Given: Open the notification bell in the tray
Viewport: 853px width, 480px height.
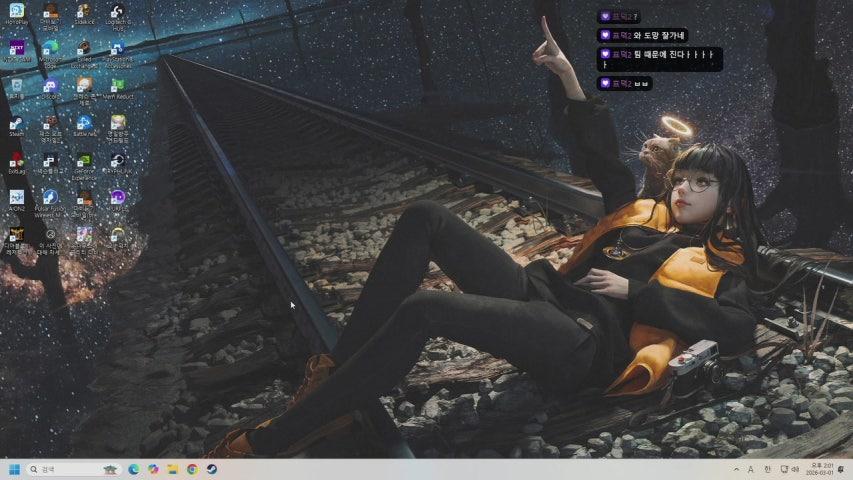Looking at the screenshot, I should (x=842, y=469).
